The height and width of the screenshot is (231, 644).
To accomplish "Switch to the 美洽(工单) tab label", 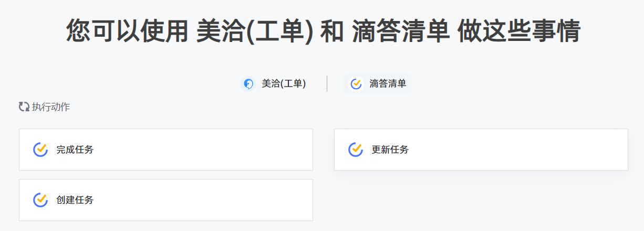I will (x=284, y=83).
